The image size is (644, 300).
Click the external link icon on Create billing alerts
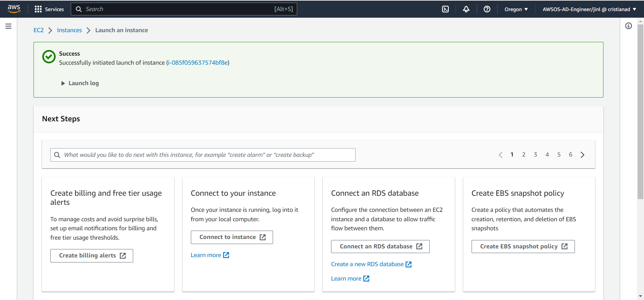[123, 256]
